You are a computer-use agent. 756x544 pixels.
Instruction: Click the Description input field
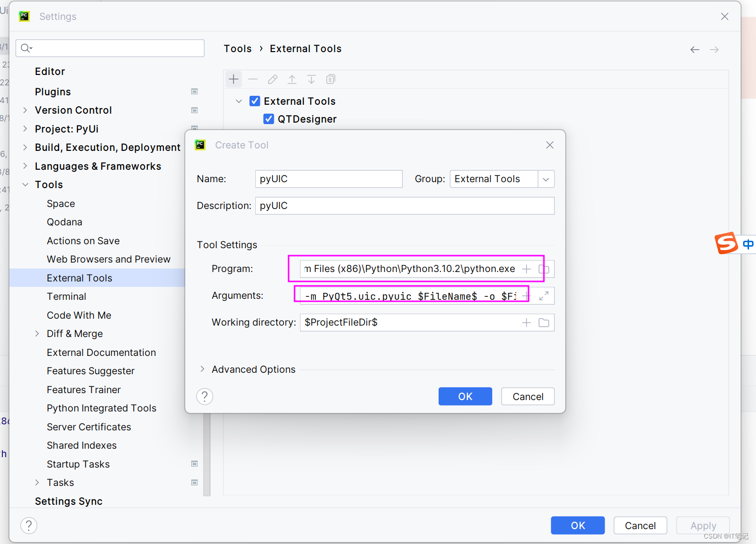click(405, 206)
